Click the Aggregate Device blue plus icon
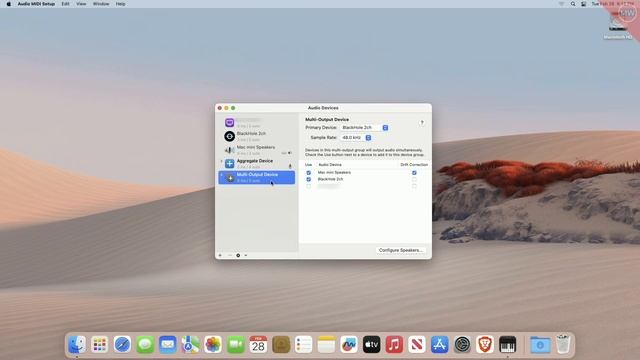 pos(229,164)
